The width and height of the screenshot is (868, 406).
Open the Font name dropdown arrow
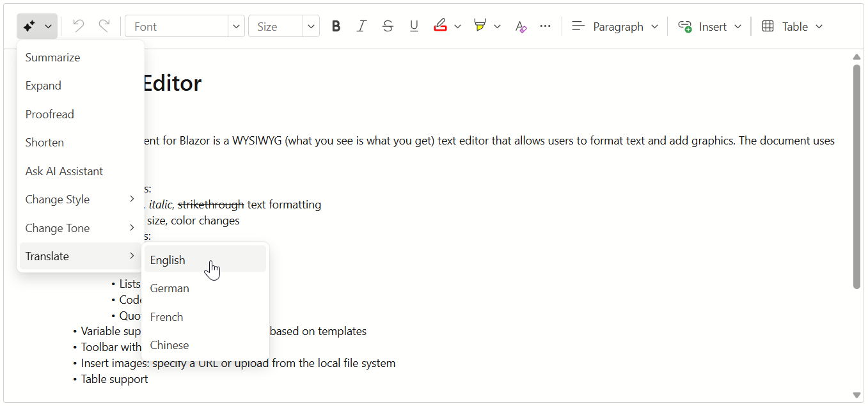click(237, 26)
